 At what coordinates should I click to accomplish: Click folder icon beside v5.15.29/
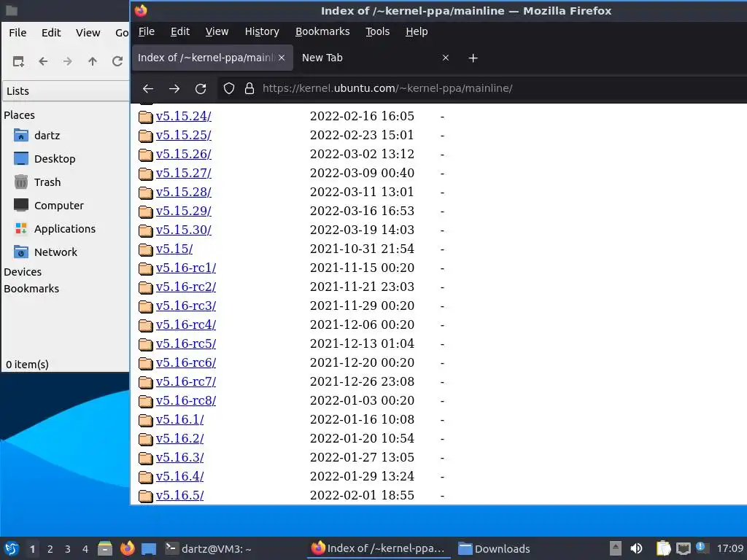(146, 211)
